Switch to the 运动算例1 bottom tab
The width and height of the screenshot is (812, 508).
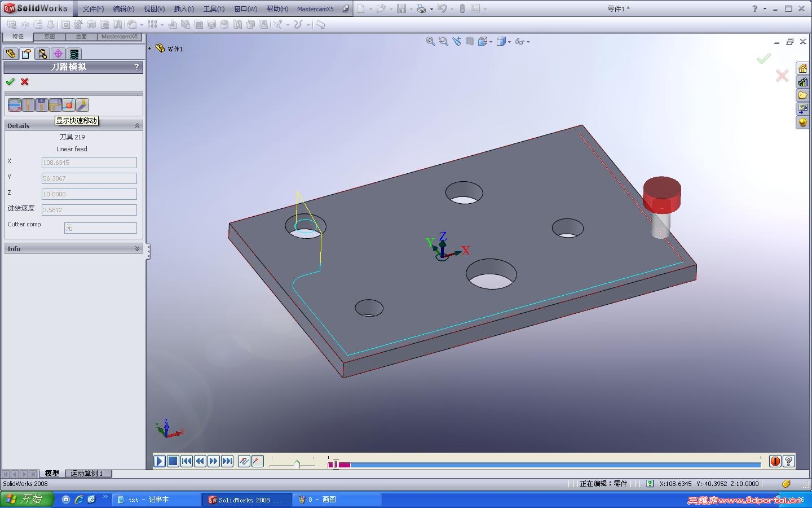click(x=87, y=474)
